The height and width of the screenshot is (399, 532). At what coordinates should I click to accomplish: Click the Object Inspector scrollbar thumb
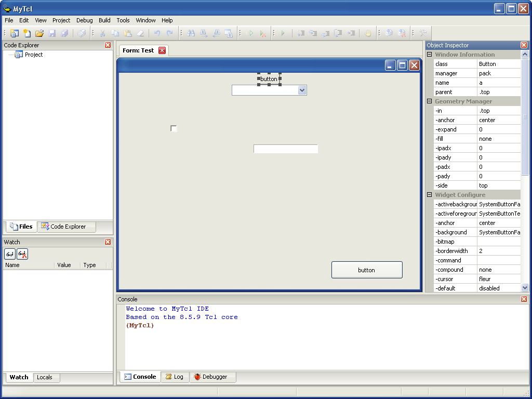[x=525, y=117]
